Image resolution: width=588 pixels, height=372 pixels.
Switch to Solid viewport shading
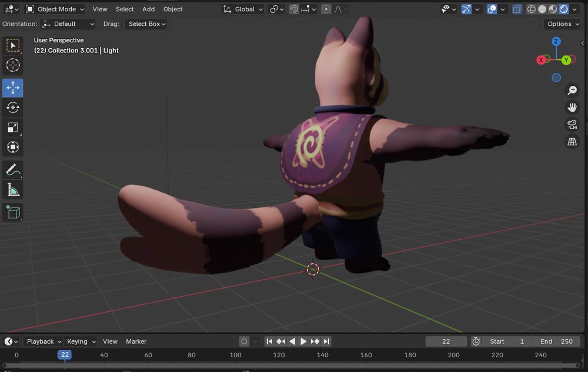click(542, 9)
